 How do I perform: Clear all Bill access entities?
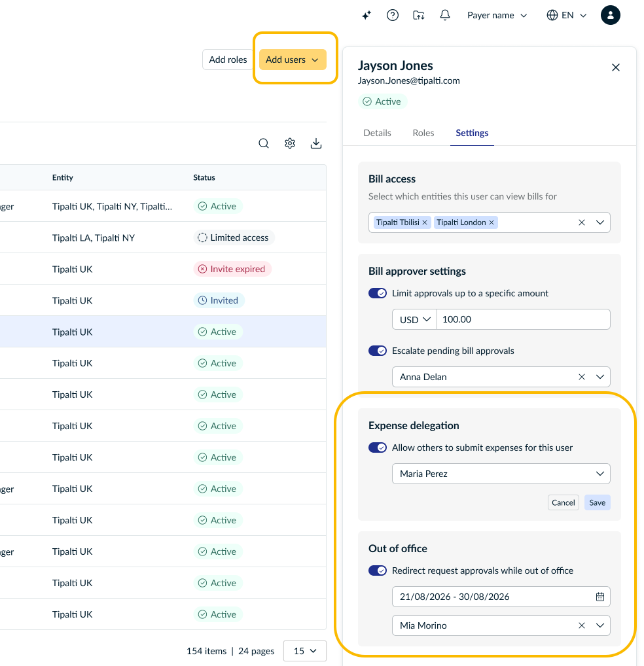pyautogui.click(x=582, y=222)
